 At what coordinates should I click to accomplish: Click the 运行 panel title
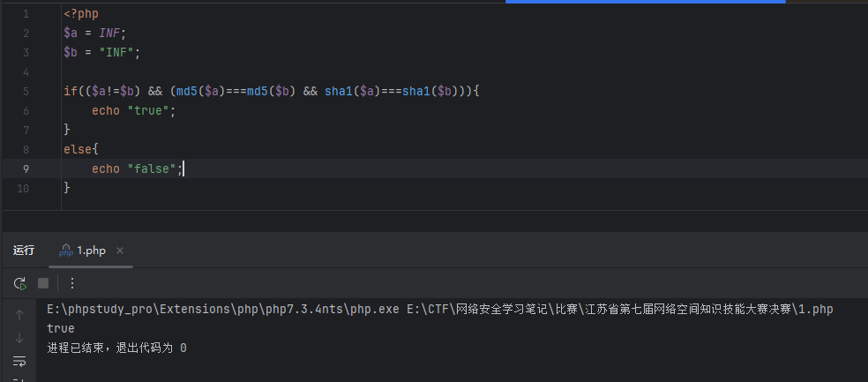point(24,251)
